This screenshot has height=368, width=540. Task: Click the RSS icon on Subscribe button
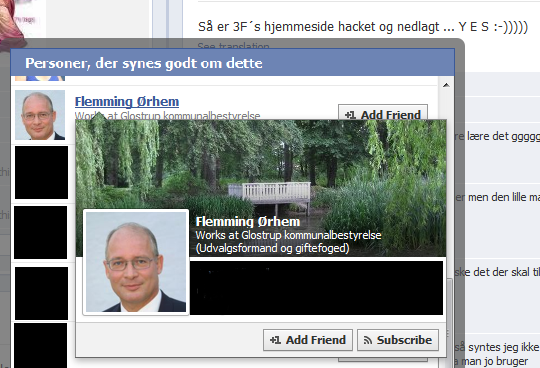(368, 340)
